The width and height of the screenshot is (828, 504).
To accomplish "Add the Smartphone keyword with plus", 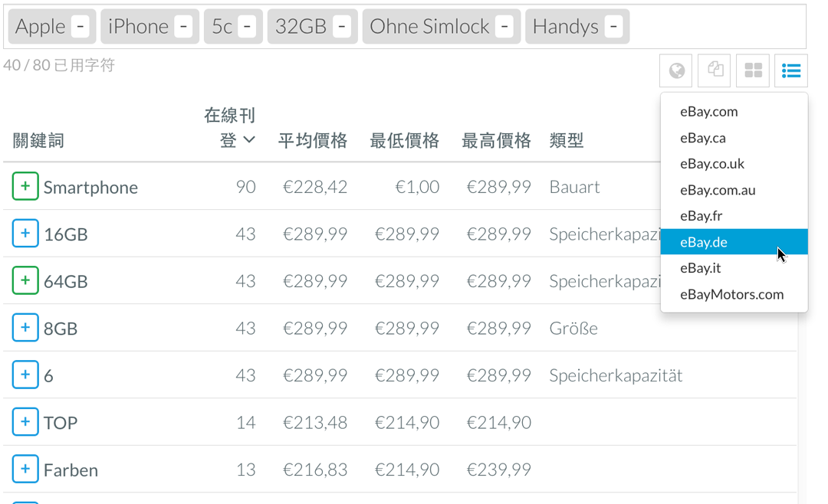I will point(25,186).
